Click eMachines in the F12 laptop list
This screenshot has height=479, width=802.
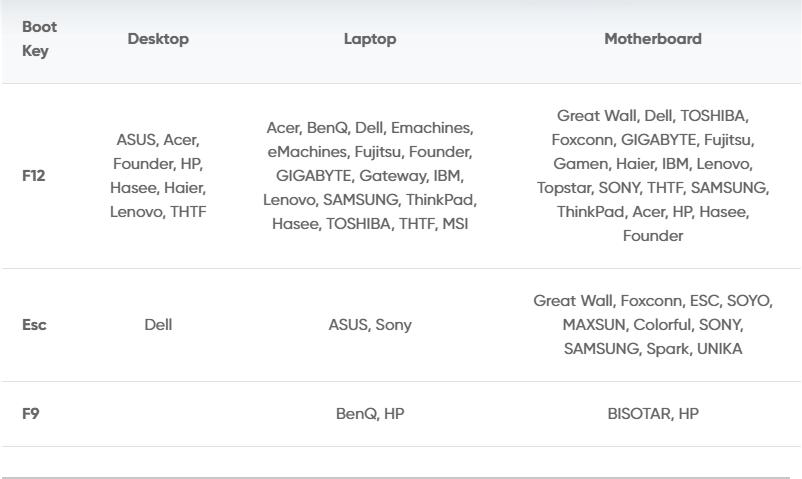(306, 152)
